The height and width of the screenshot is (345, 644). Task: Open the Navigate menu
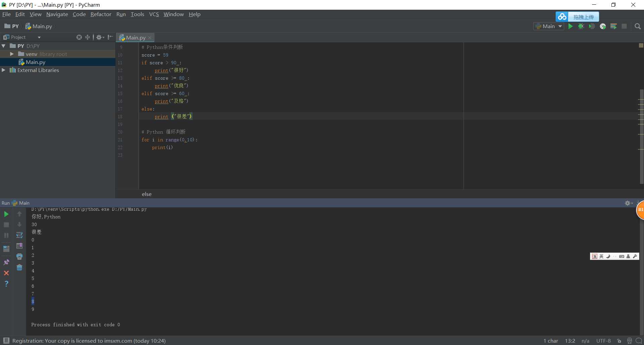click(x=57, y=14)
